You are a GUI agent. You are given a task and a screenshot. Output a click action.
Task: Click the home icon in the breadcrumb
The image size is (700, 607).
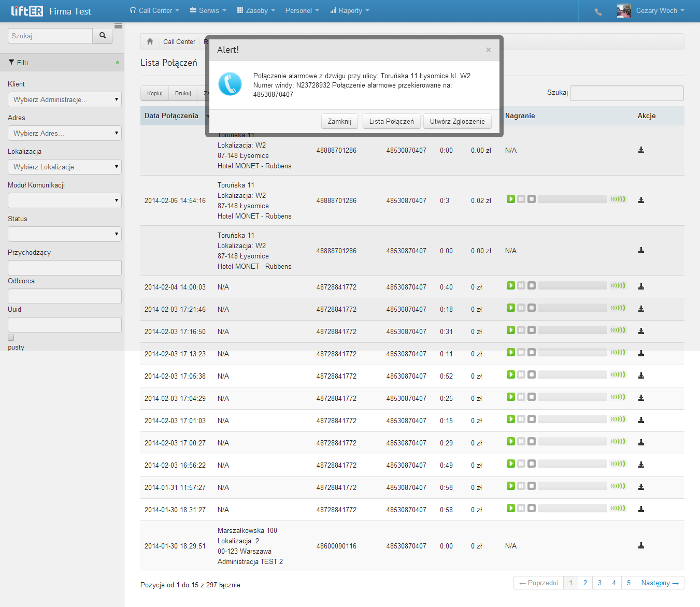point(150,41)
